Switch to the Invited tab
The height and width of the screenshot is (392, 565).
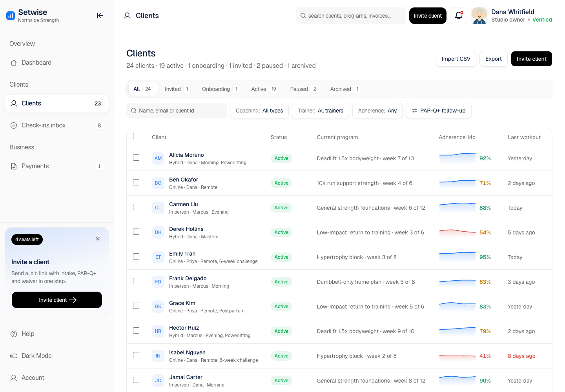[x=177, y=89]
